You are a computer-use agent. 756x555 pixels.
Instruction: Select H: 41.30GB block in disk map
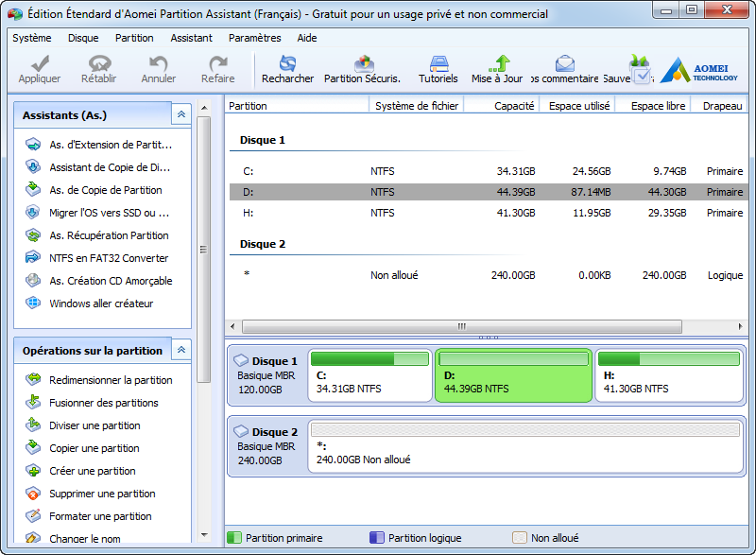(x=669, y=375)
